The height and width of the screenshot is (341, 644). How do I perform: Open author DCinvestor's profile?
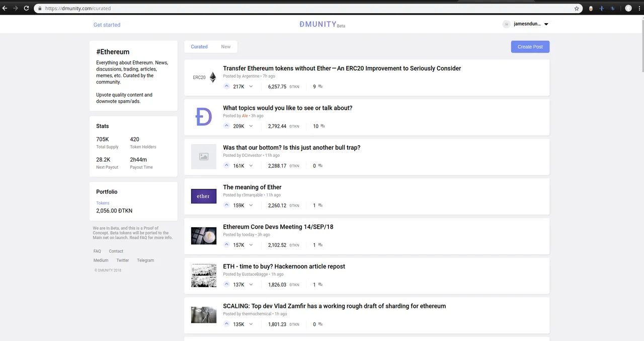click(x=252, y=155)
